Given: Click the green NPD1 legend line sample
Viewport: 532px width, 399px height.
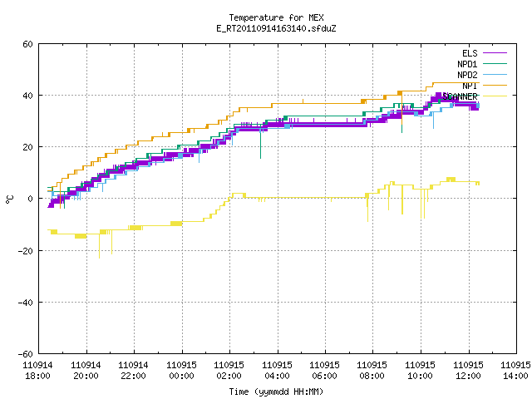Looking at the screenshot, I should [495, 63].
